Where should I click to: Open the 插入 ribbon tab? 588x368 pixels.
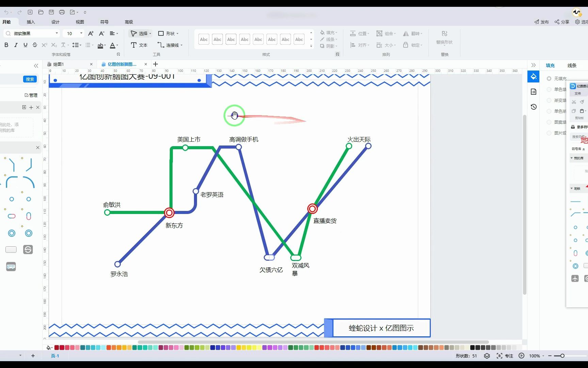tap(31, 22)
